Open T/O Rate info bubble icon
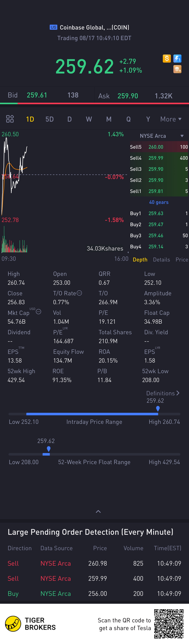 pyautogui.click(x=79, y=293)
